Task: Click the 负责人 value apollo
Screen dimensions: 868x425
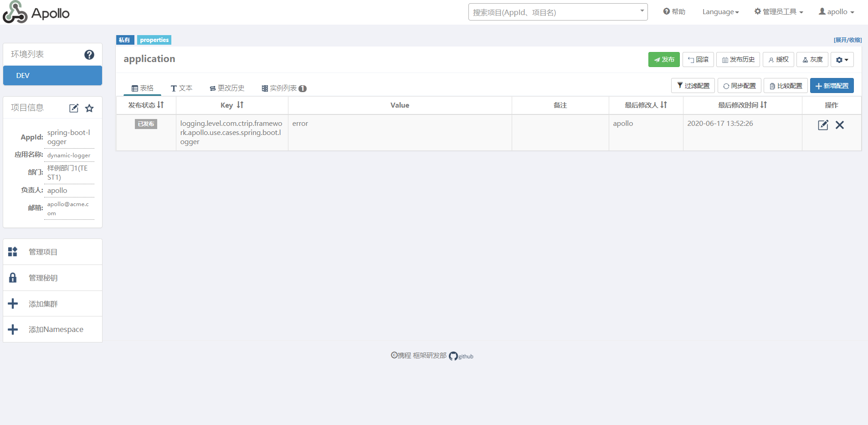Action: (x=57, y=191)
